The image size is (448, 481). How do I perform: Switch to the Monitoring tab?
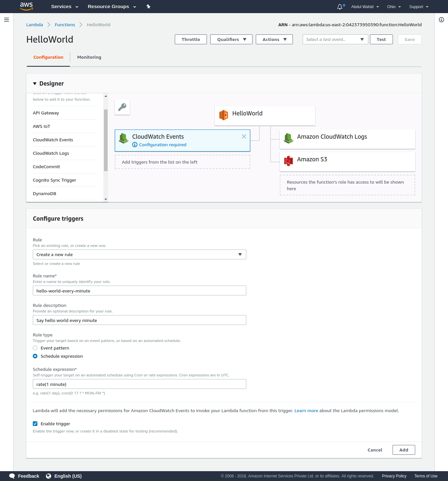[89, 57]
